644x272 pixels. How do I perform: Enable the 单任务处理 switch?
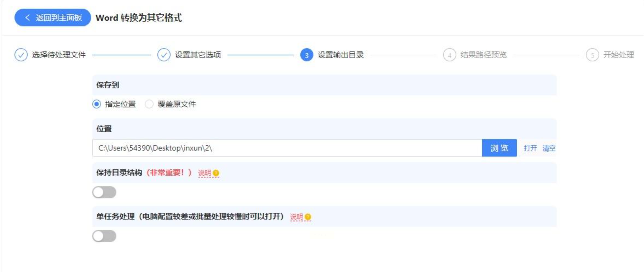104,236
